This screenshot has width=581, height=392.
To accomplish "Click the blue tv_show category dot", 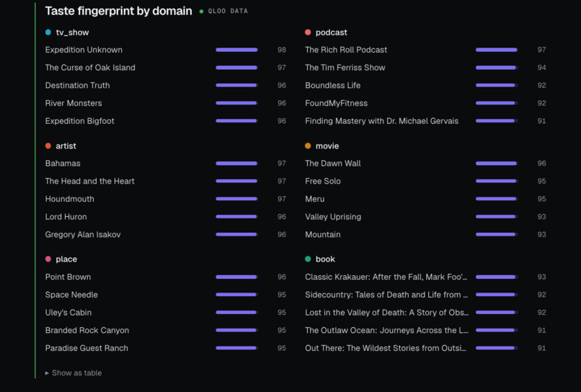I will point(48,32).
